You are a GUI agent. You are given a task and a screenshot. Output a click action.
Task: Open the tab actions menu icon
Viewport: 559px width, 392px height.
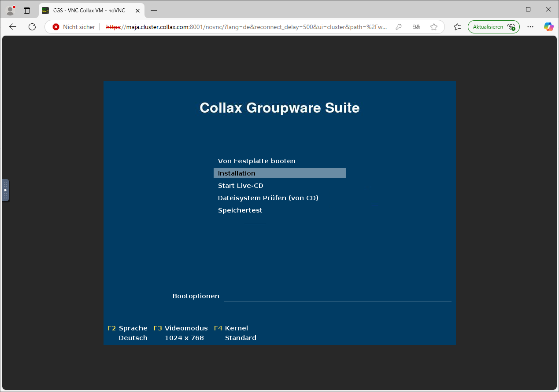(27, 11)
